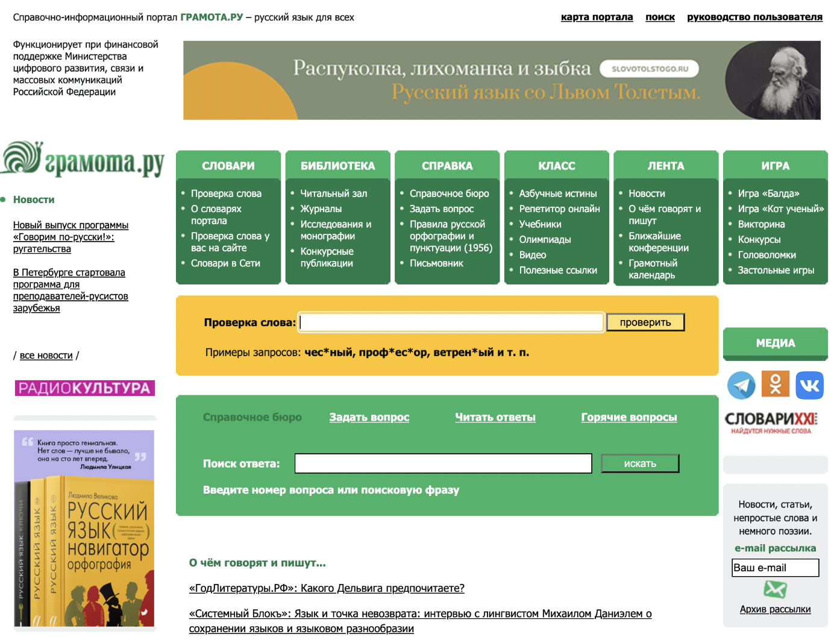Open Ближайшие конференции link
This screenshot has width=840, height=640.
[x=659, y=242]
